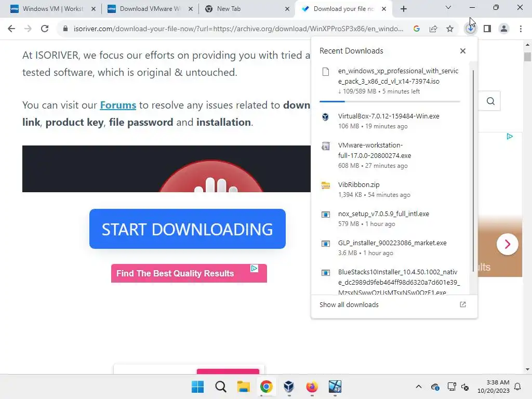Open VirtualBox from the taskbar

(289, 387)
